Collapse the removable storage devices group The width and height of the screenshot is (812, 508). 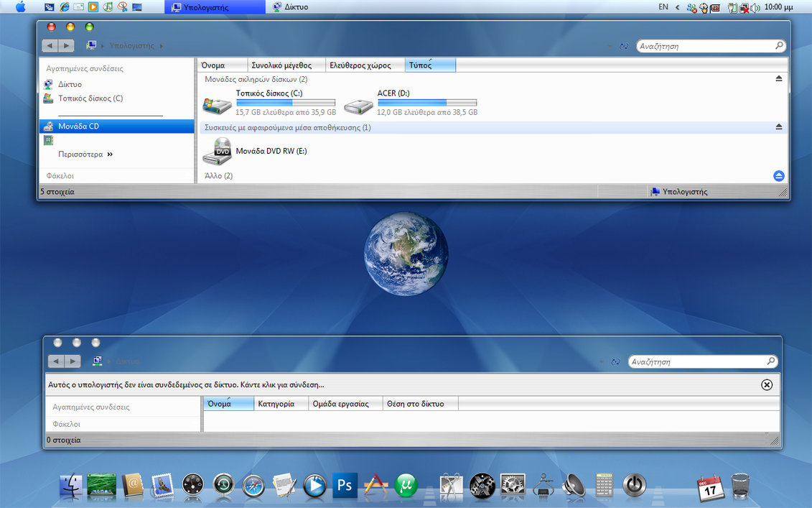click(x=779, y=127)
